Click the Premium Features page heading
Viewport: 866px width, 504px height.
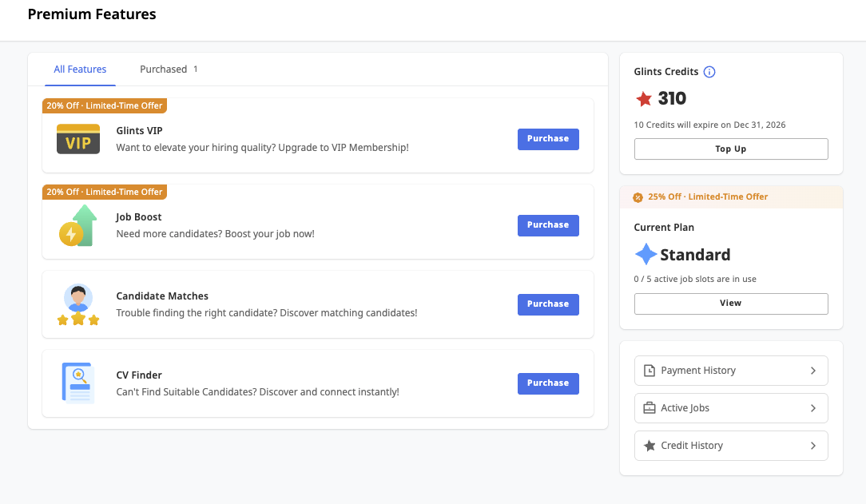[x=92, y=14]
